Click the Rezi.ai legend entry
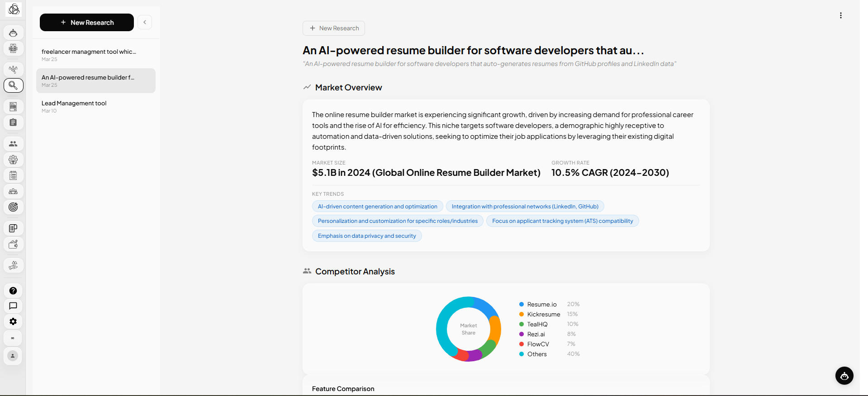The image size is (868, 396). click(549, 334)
